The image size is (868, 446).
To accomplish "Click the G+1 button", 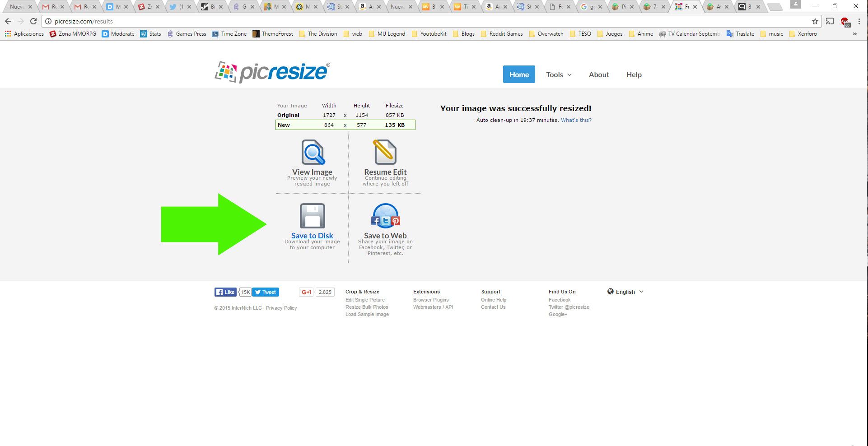I will point(306,292).
